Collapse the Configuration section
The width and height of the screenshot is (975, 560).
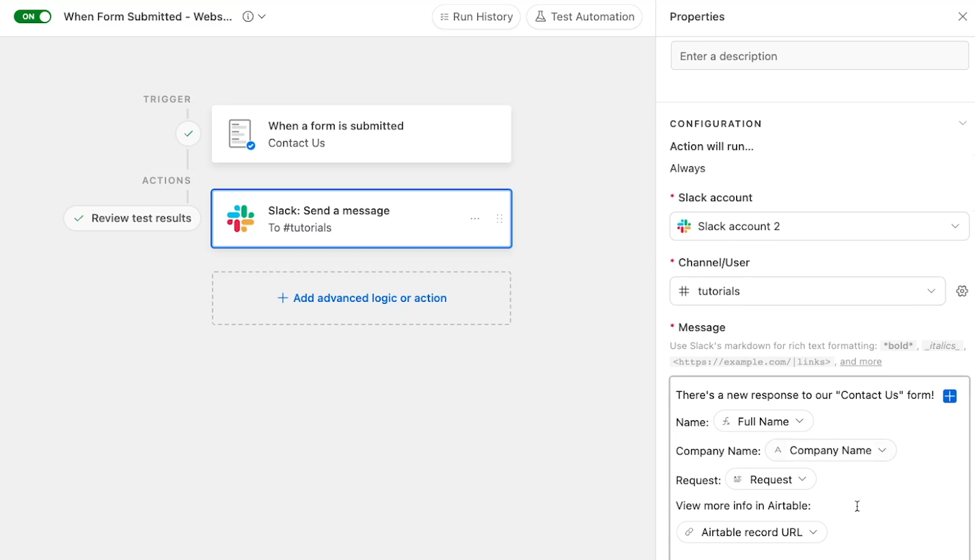(962, 123)
